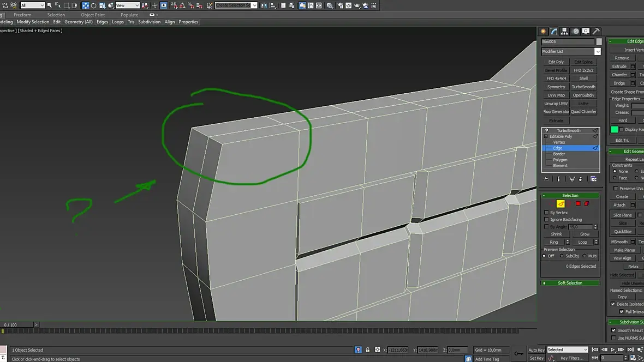Click the TurboSmooth modifier button
This screenshot has height=362, width=644.
(583, 87)
